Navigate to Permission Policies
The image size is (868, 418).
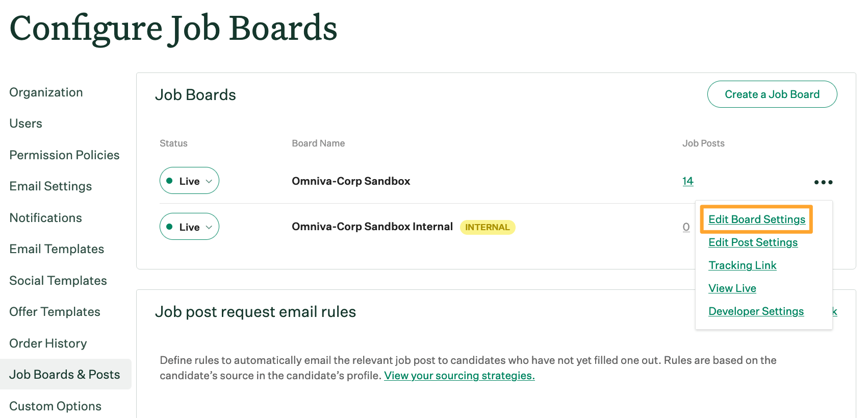coord(64,155)
